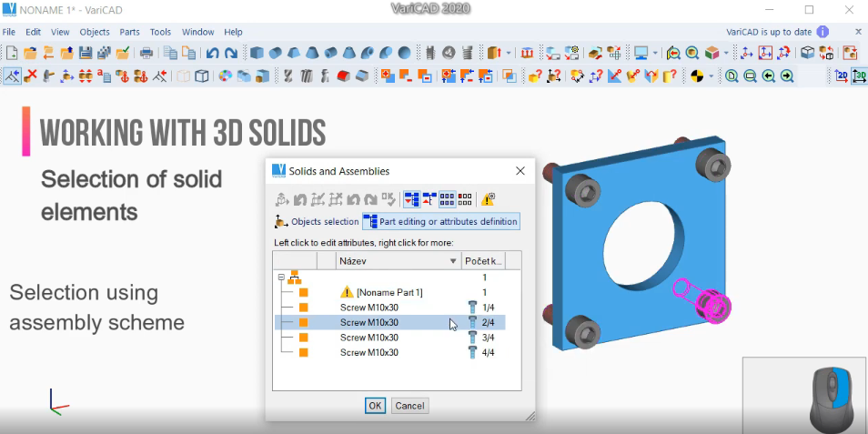868x434 pixels.
Task: Click the yellow-black section shading icon
Action: point(698,76)
